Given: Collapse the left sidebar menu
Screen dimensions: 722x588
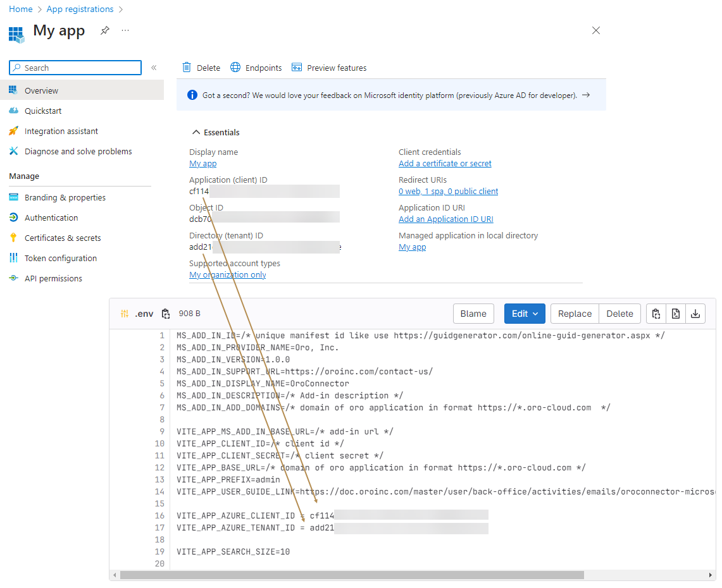Looking at the screenshot, I should pos(154,68).
